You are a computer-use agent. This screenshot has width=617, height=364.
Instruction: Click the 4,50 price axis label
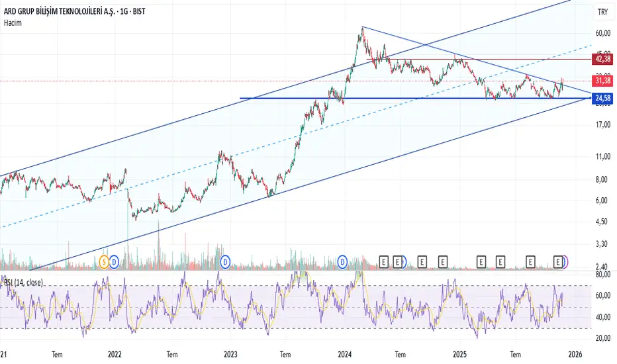click(601, 222)
